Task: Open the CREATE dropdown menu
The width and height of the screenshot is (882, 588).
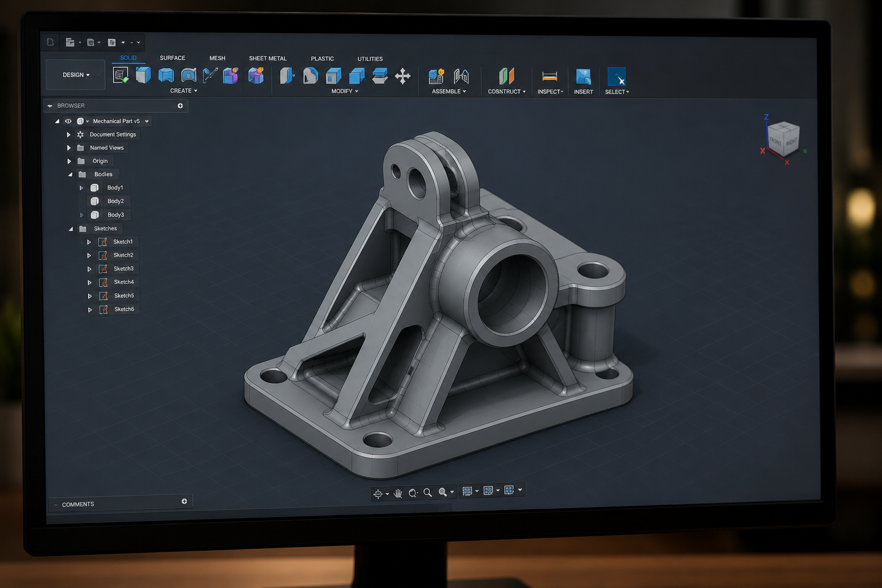Action: (x=184, y=91)
